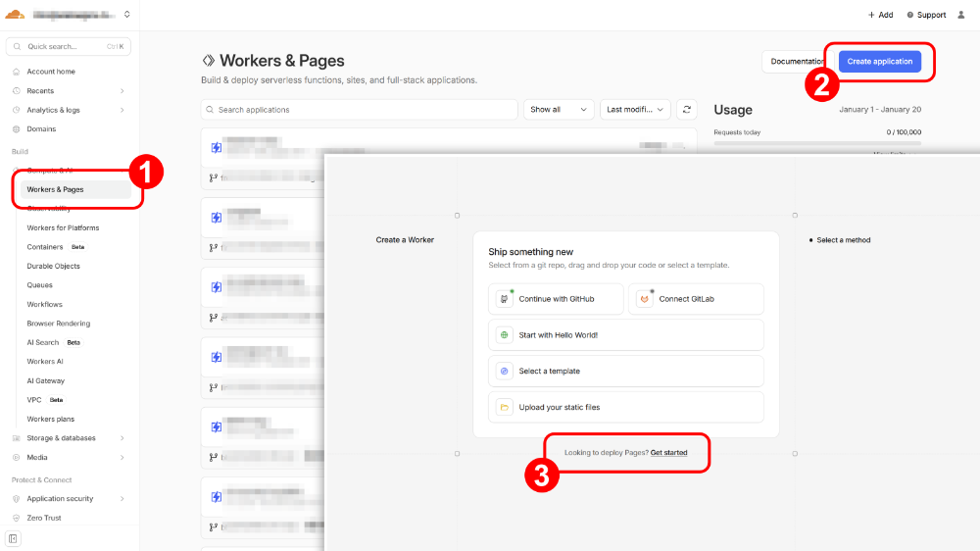Open Workers plans
The width and height of the screenshot is (980, 551).
(x=51, y=419)
